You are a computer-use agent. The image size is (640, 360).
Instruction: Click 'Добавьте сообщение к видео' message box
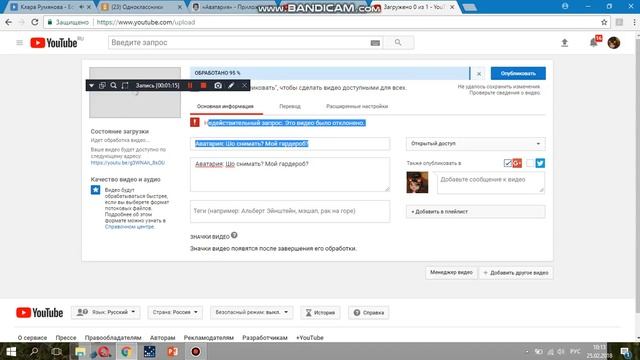(491, 182)
